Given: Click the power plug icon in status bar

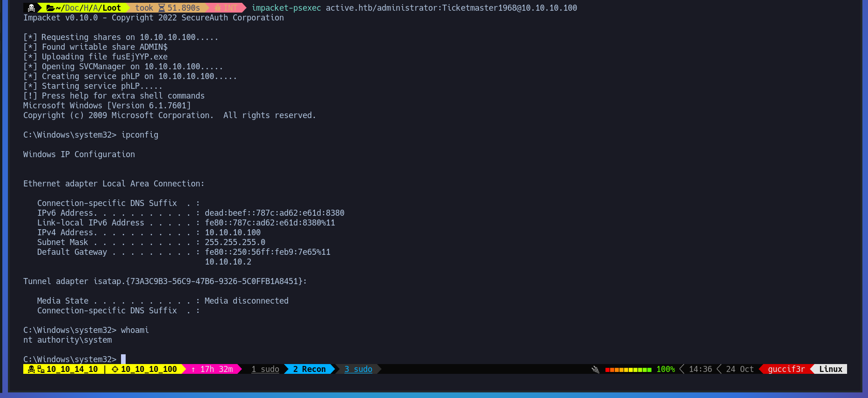Looking at the screenshot, I should tap(595, 370).
